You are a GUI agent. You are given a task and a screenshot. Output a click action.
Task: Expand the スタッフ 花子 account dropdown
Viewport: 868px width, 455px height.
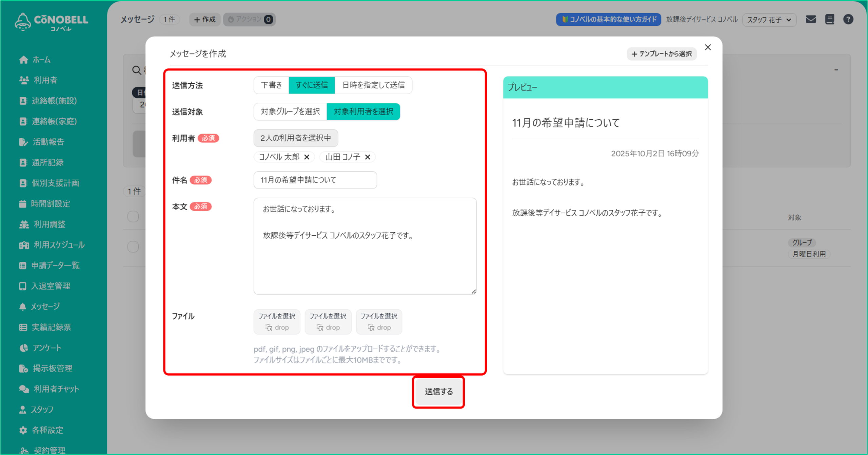click(x=769, y=20)
